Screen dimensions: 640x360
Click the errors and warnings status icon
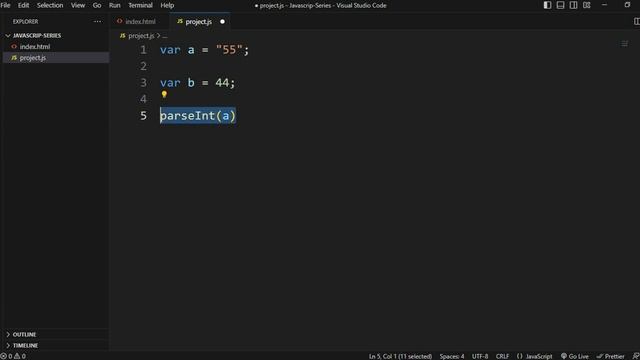click(13, 356)
